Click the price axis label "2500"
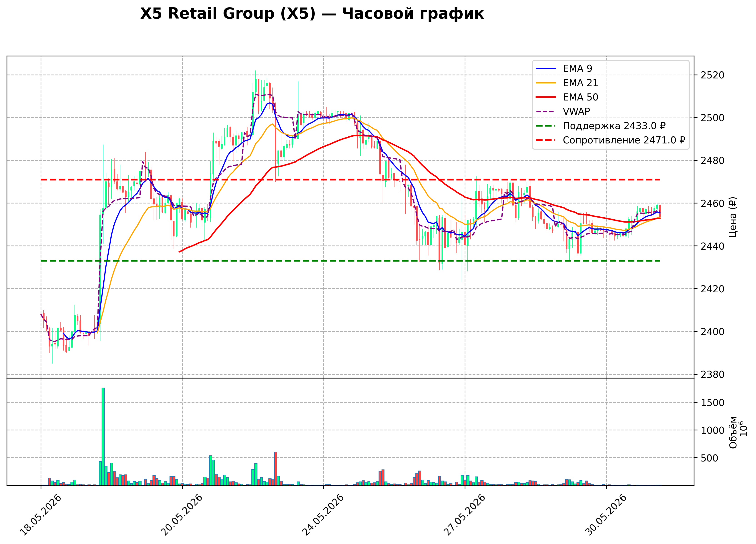The height and width of the screenshot is (544, 756). click(x=712, y=118)
